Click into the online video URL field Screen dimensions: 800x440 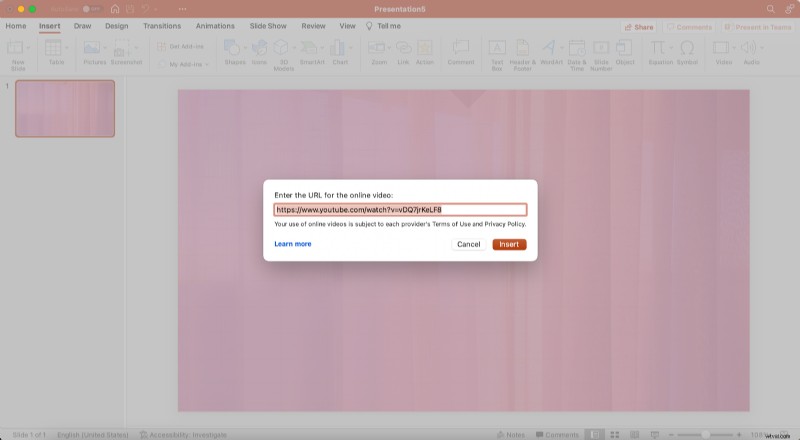pos(400,209)
